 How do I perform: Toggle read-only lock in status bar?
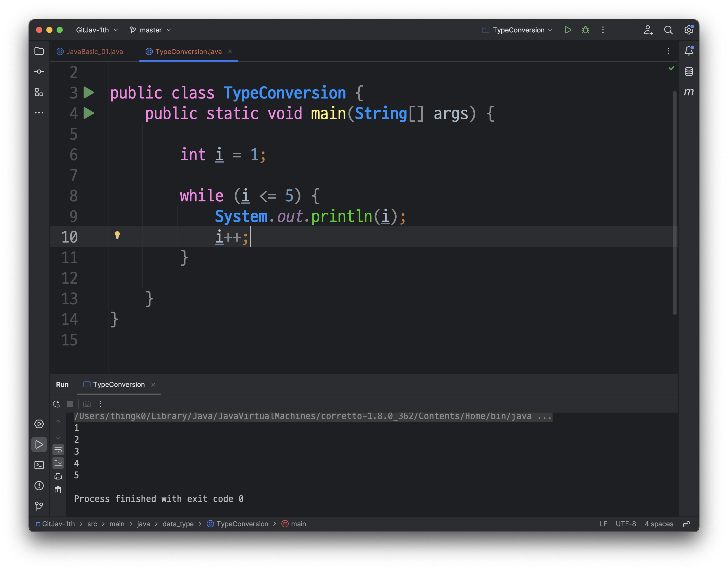point(686,524)
